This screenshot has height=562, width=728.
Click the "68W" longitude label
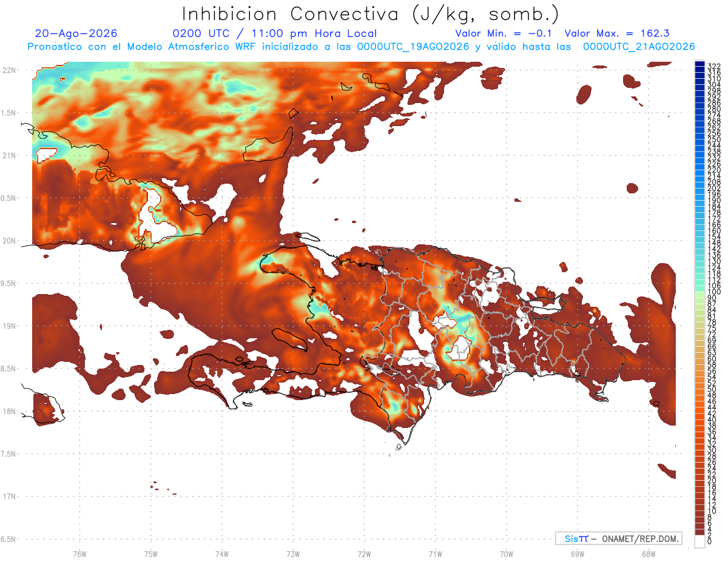click(x=648, y=554)
